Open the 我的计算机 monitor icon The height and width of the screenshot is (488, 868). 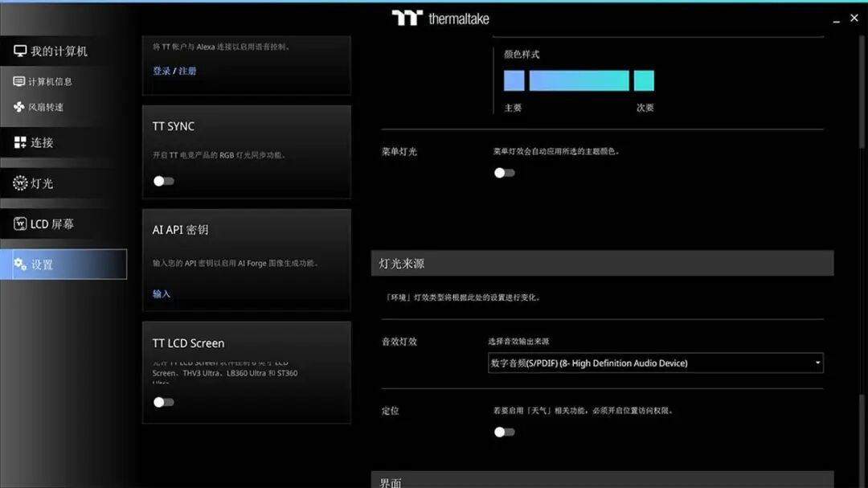click(x=20, y=51)
